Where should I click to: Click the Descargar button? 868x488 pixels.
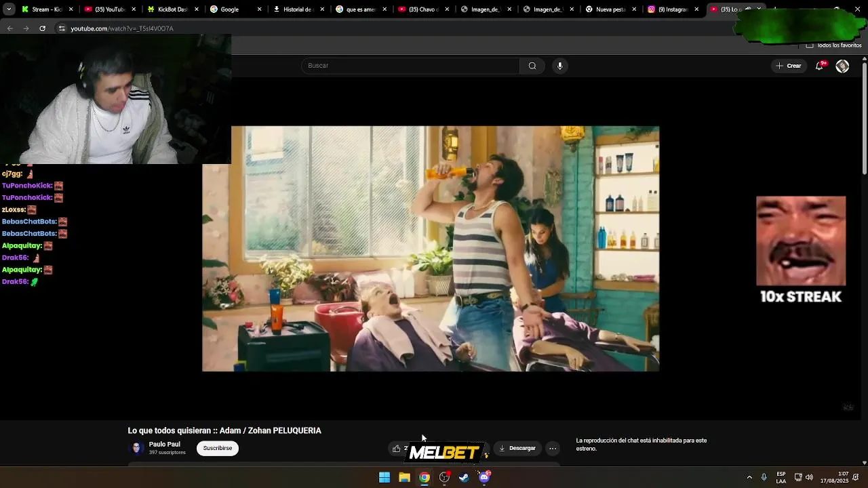point(517,448)
